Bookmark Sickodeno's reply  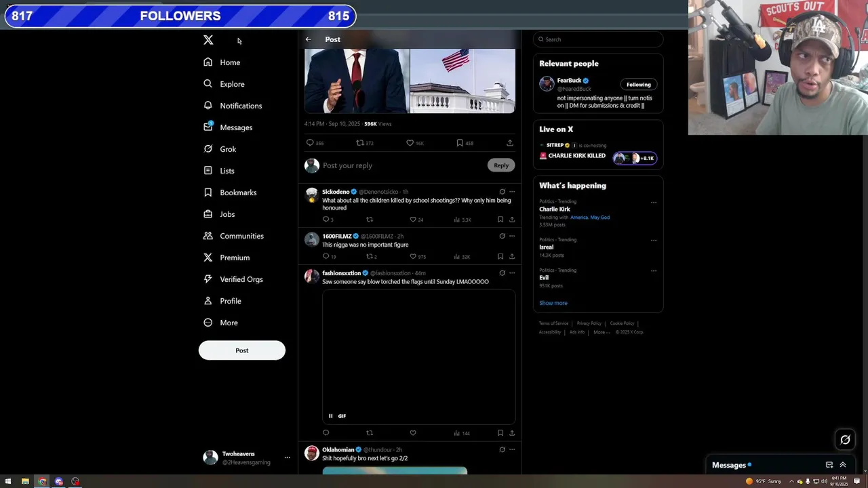click(500, 220)
